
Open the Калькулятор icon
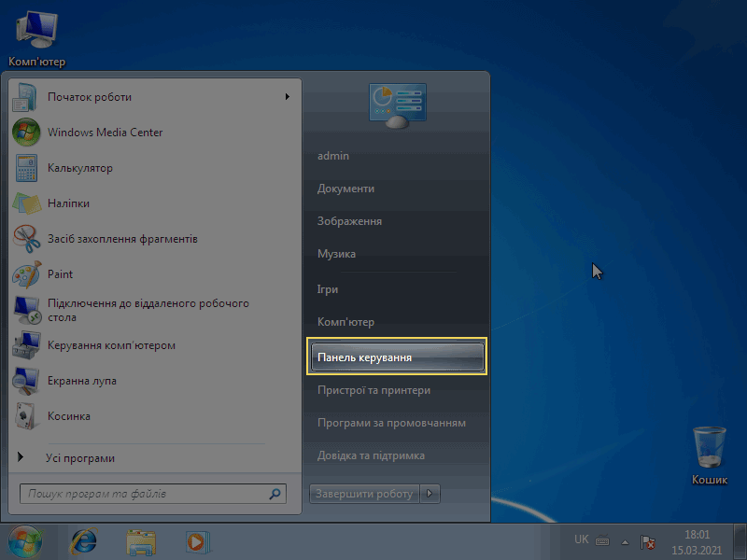26,168
